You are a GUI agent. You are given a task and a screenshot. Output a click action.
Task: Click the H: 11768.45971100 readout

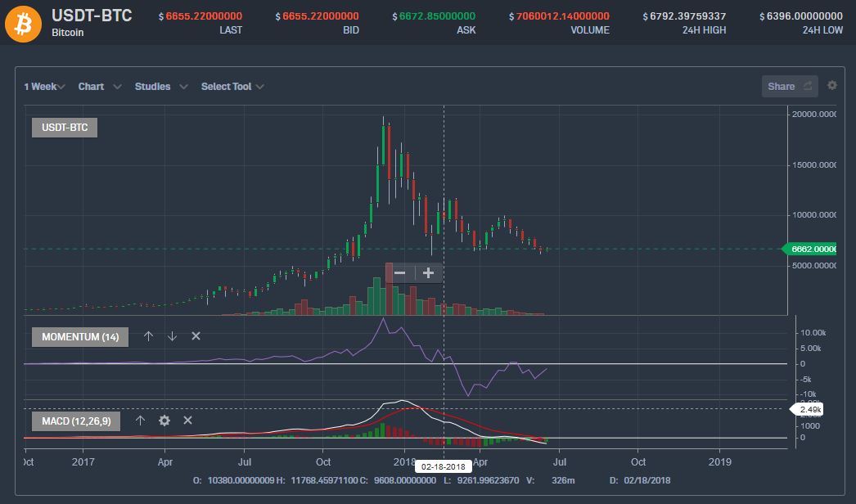coord(317,480)
